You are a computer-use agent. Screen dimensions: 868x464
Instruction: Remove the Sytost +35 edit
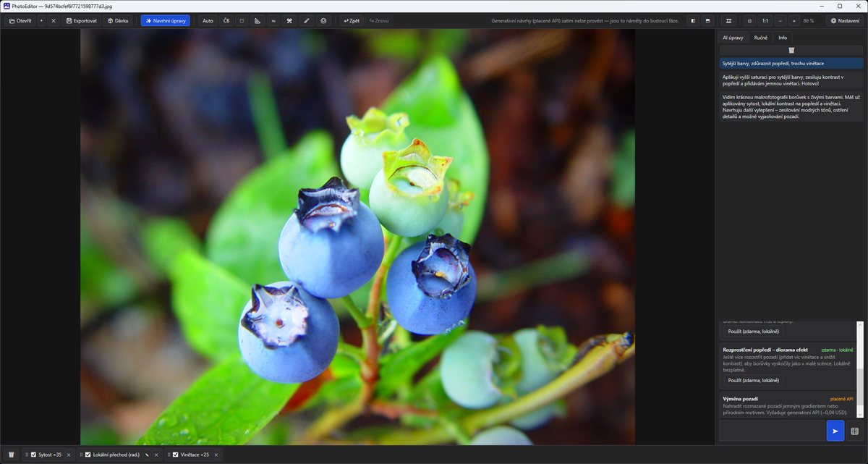tap(69, 455)
